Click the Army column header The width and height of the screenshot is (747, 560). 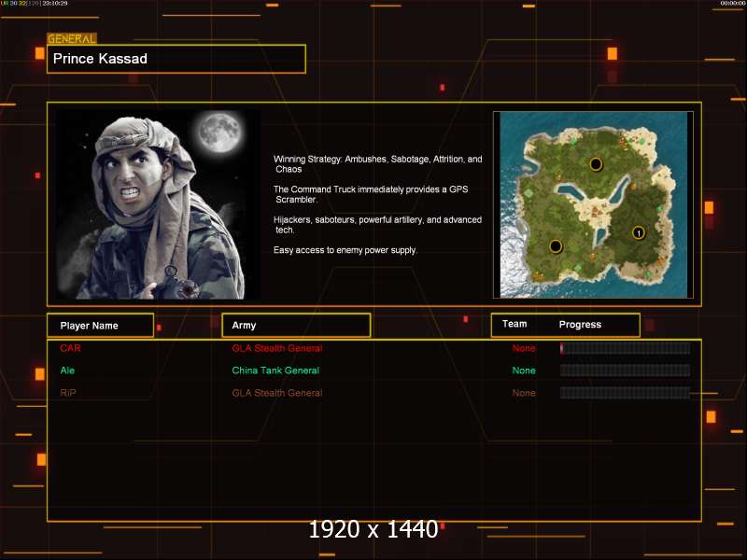pos(296,325)
